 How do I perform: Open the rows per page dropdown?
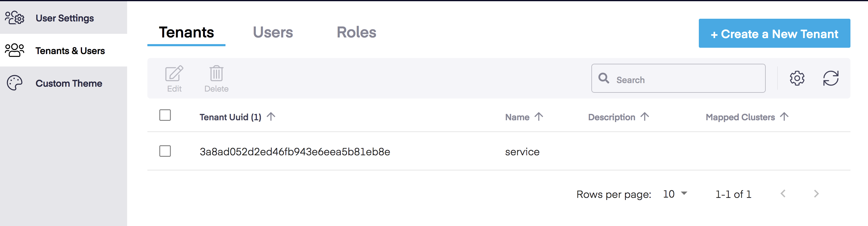pos(675,194)
